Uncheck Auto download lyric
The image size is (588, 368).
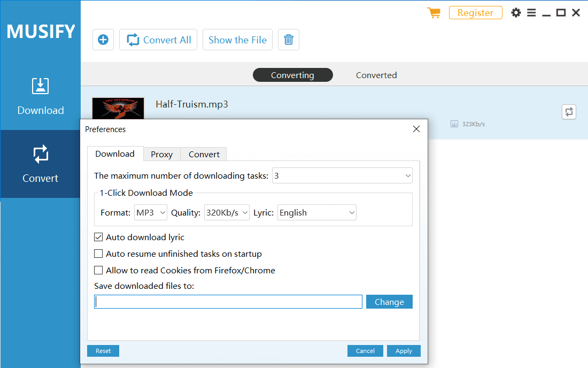pos(98,237)
